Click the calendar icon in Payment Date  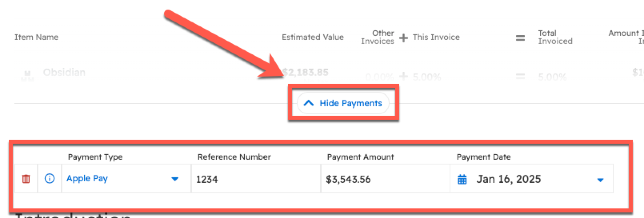coord(462,179)
